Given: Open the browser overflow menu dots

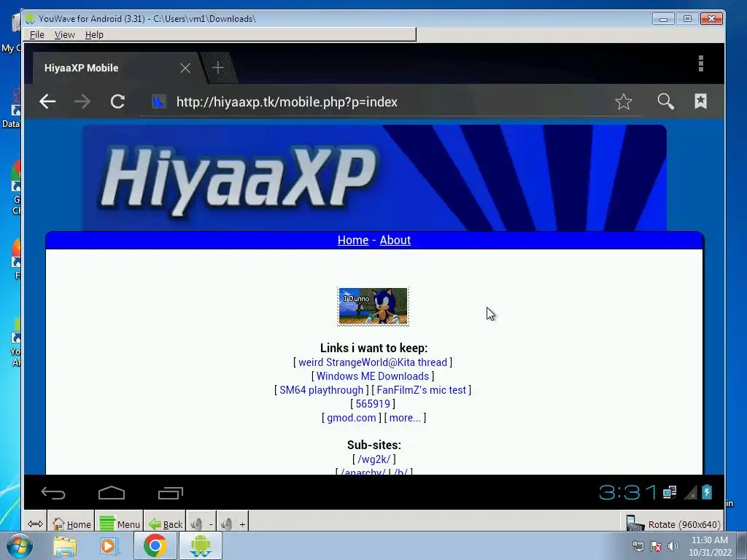Looking at the screenshot, I should tap(700, 63).
